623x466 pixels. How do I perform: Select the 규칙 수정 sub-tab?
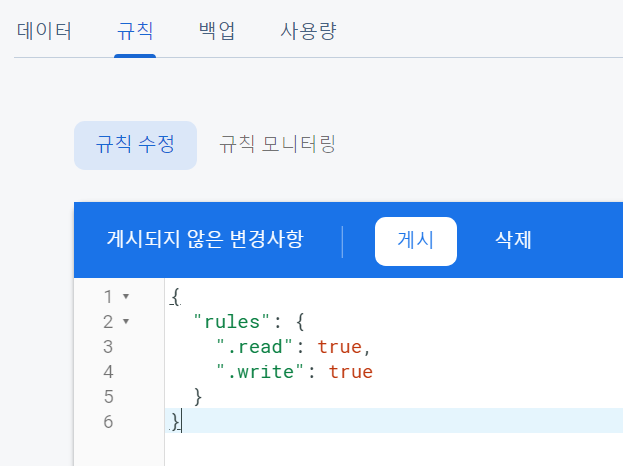[x=135, y=145]
